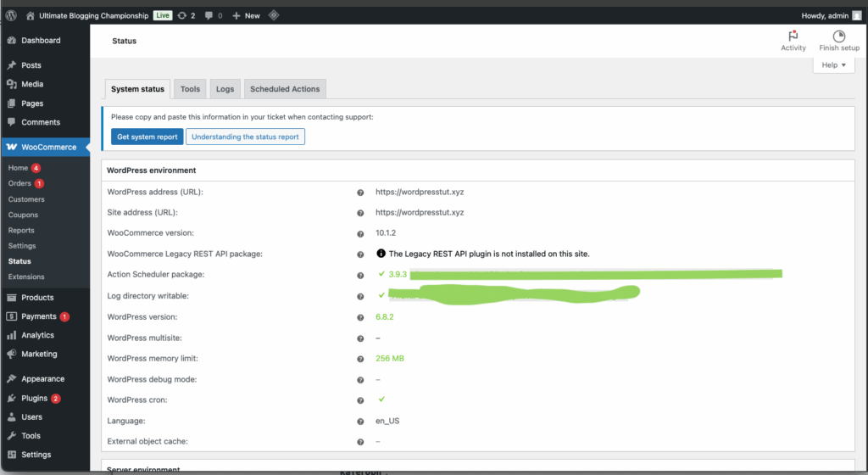868x475 pixels.
Task: Click help icon for WordPress cron
Action: click(360, 401)
